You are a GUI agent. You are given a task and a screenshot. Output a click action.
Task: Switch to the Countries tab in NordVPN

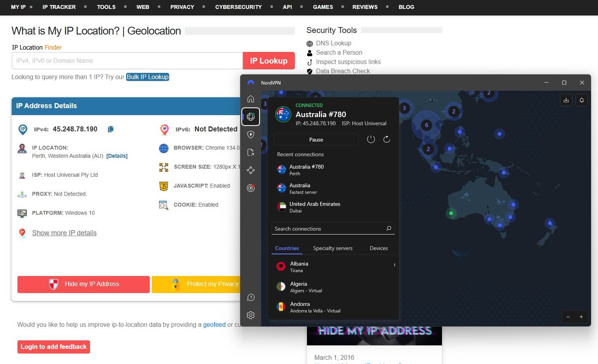coord(287,248)
